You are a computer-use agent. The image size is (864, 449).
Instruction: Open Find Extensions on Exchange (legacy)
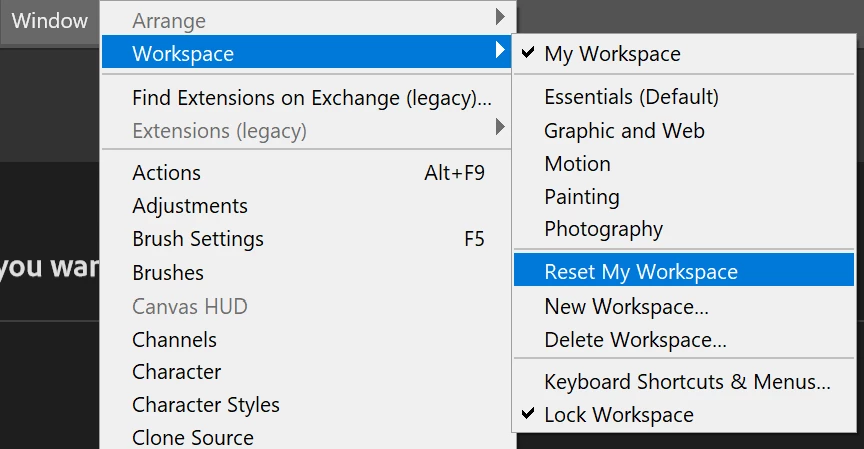pyautogui.click(x=311, y=98)
